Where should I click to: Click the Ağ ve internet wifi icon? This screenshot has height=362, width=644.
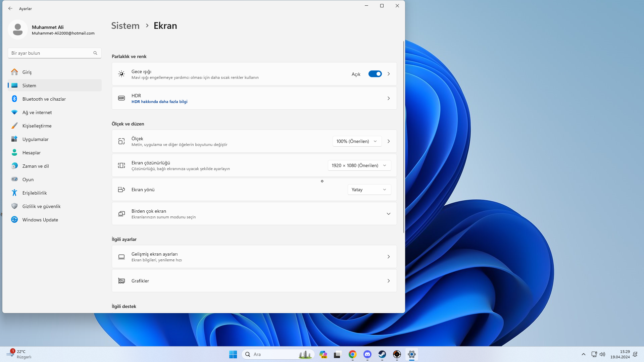[x=14, y=112]
